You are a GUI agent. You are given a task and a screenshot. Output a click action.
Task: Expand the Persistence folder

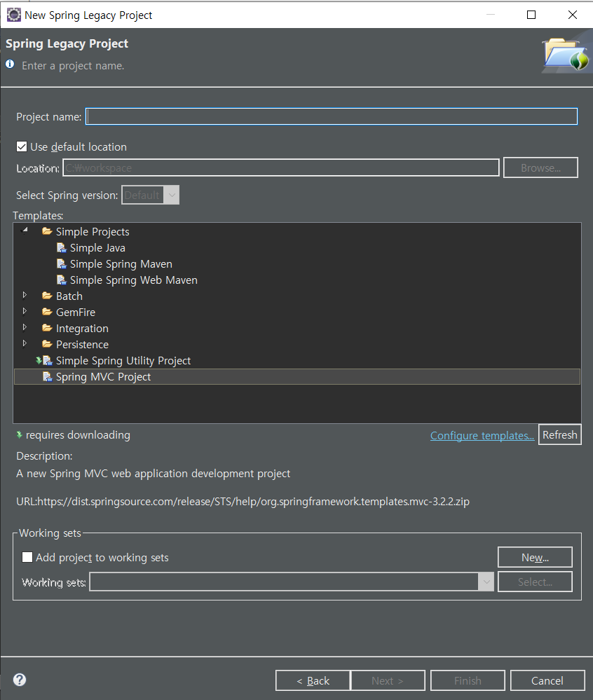[25, 343]
